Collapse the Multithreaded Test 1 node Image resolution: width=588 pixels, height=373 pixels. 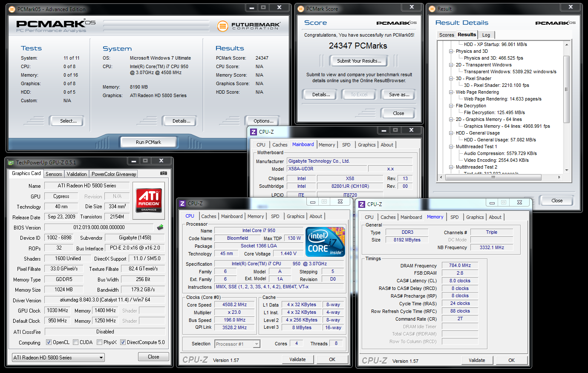point(451,146)
